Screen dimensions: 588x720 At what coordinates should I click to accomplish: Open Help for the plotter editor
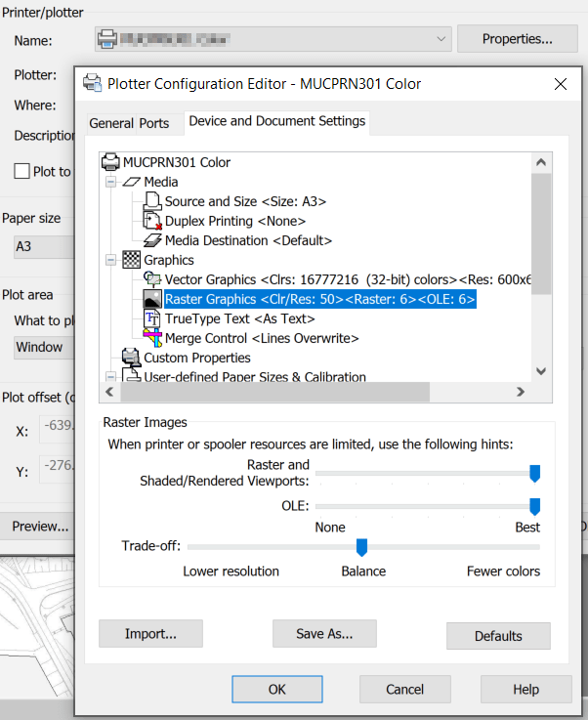pos(526,689)
